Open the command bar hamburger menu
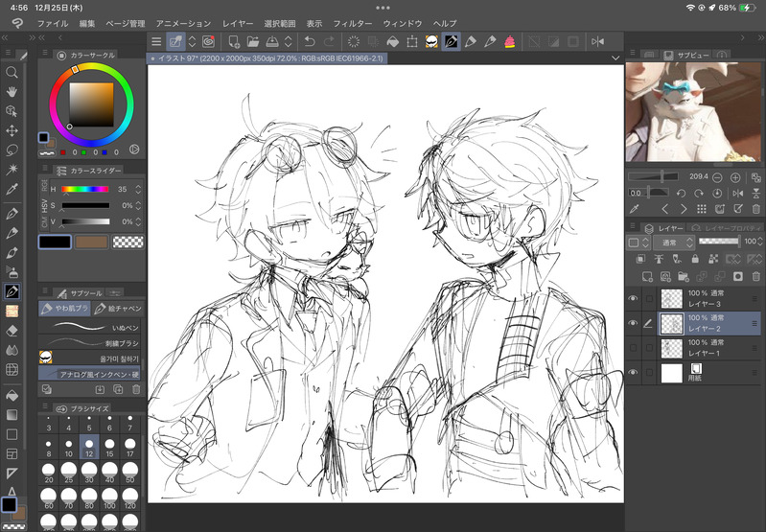 point(156,41)
